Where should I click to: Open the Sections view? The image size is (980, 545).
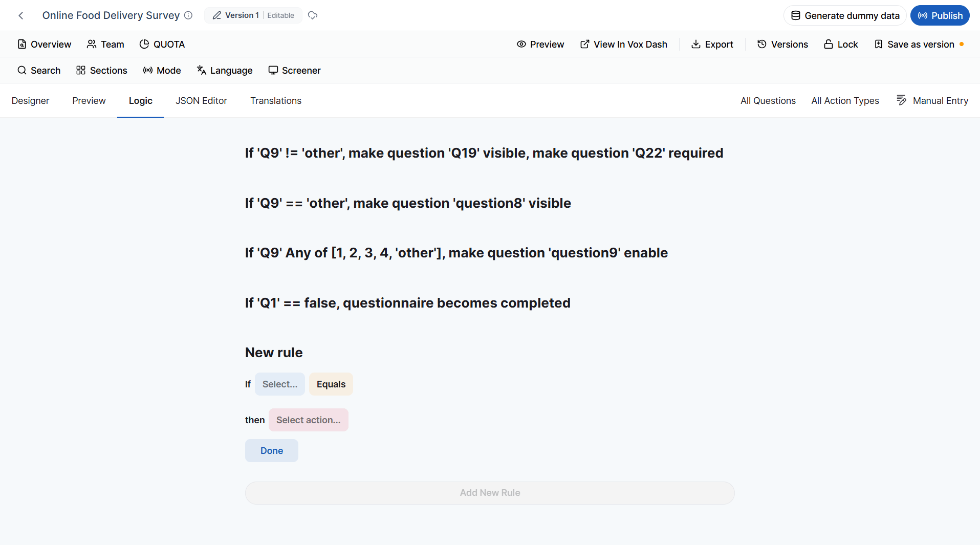click(101, 70)
